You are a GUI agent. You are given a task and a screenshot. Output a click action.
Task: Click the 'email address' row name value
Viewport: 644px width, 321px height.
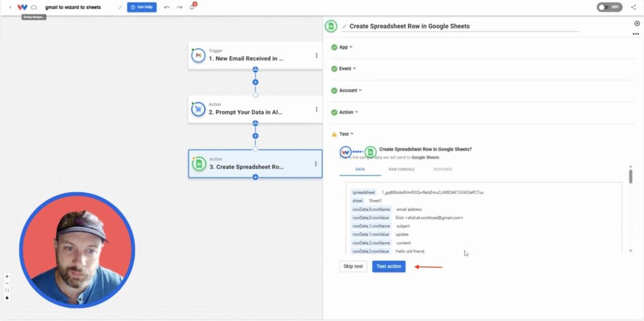pyautogui.click(x=409, y=210)
